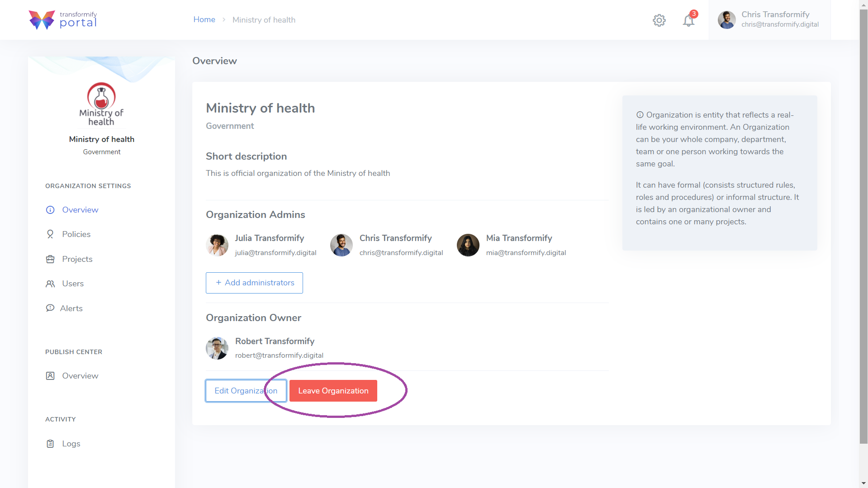Click the Ministry of health flask logo
This screenshot has height=488, width=868.
[x=101, y=104]
